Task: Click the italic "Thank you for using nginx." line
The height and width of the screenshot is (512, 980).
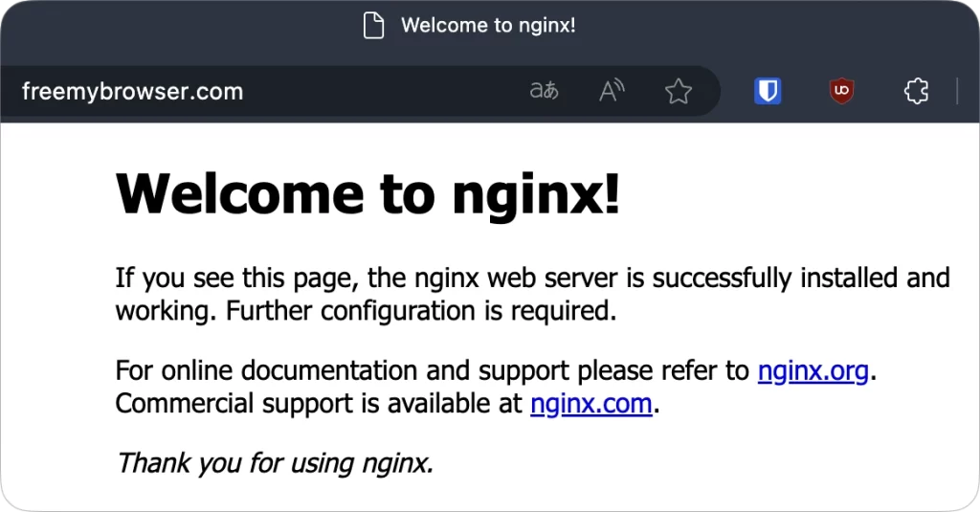Action: (275, 464)
